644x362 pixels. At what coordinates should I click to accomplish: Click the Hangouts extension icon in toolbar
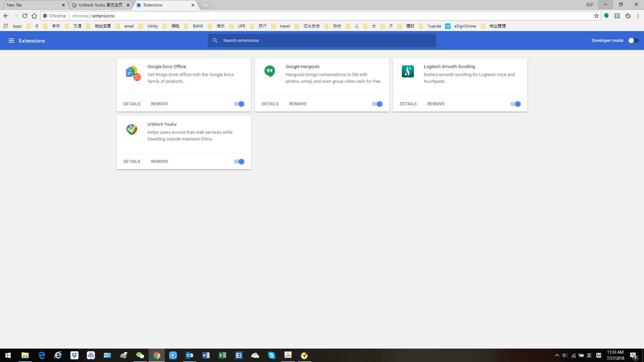[606, 16]
